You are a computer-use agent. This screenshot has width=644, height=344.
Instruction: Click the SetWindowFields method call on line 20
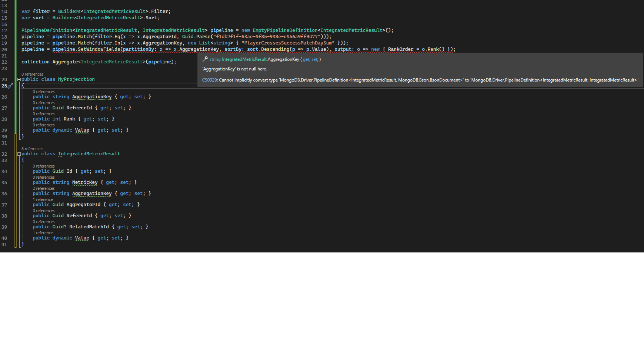point(99,49)
